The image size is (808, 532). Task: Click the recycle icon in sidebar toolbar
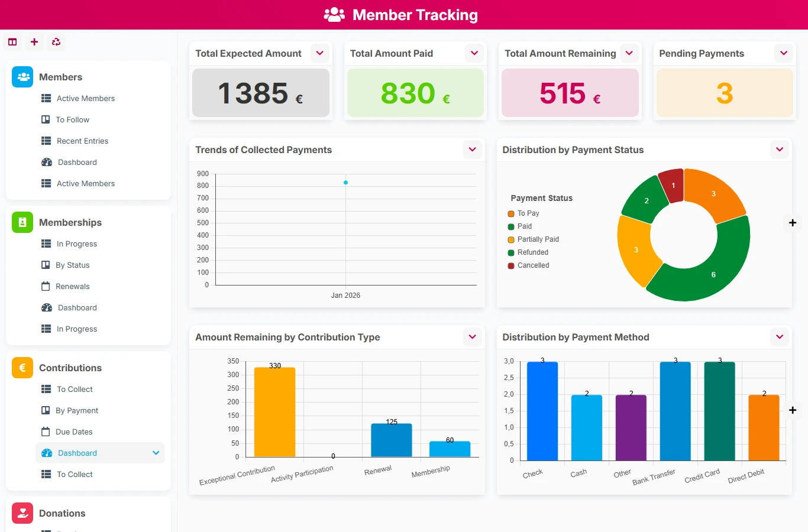point(56,42)
